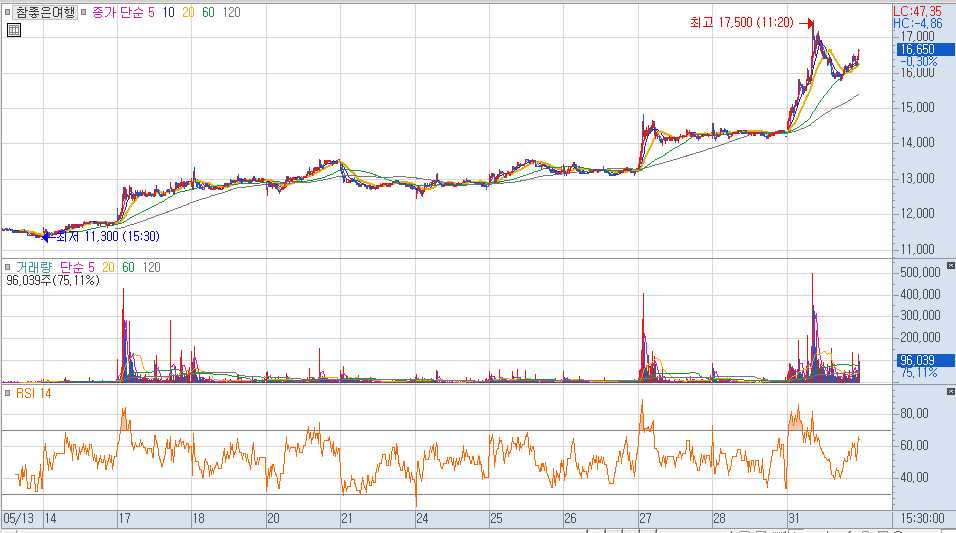
Task: Select the volume 60-period average label
Action: pos(128,267)
